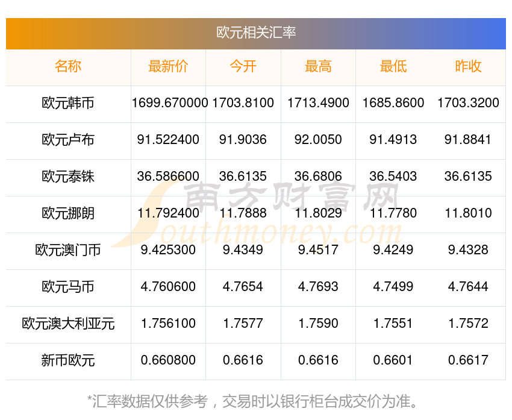
Task: Click the latest price 1699.670000
Action: [169, 103]
